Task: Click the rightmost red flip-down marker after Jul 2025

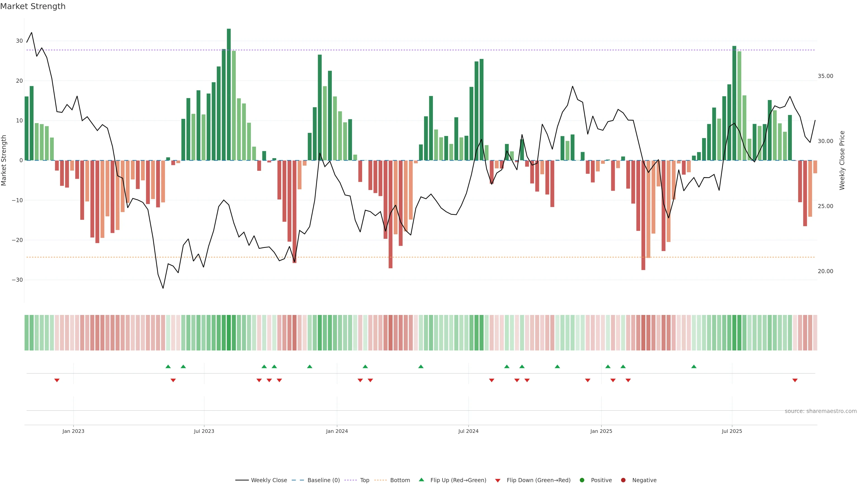Action: [795, 380]
